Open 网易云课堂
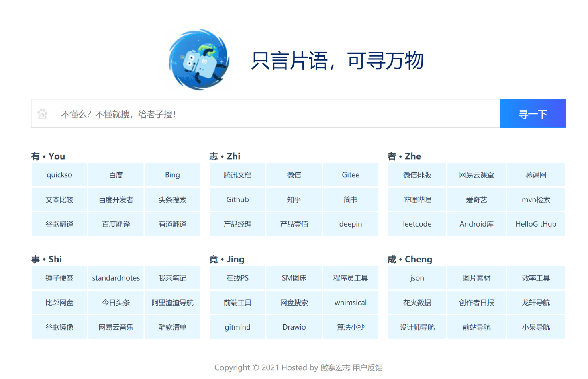This screenshot has width=588, height=379. pos(476,175)
